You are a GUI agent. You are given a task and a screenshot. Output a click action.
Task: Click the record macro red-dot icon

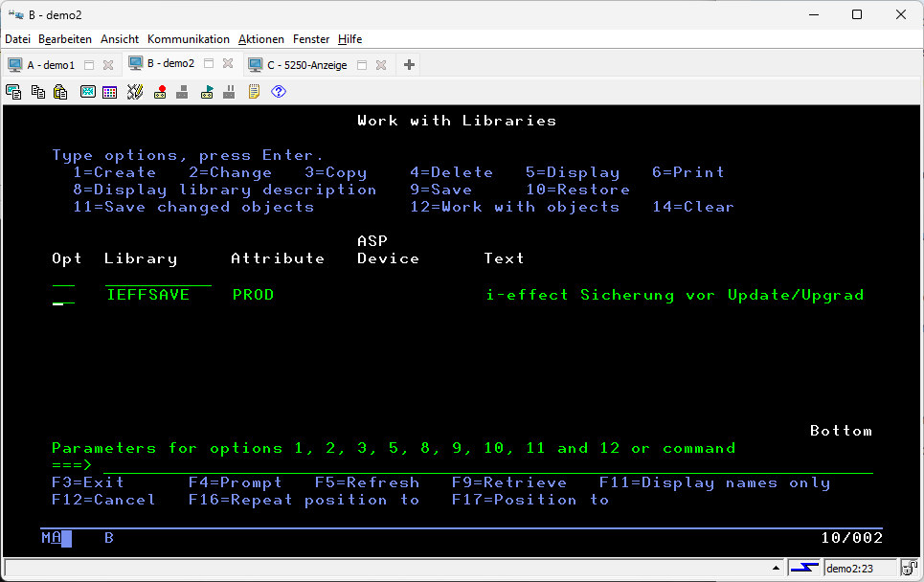click(x=160, y=92)
